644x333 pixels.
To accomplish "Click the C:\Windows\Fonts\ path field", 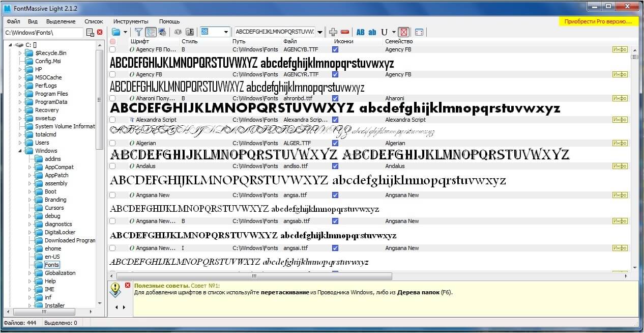I will coord(43,33).
